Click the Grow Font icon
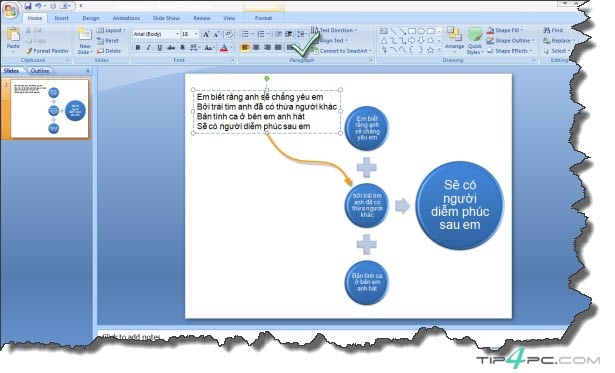This screenshot has height=373, width=615. (206, 34)
